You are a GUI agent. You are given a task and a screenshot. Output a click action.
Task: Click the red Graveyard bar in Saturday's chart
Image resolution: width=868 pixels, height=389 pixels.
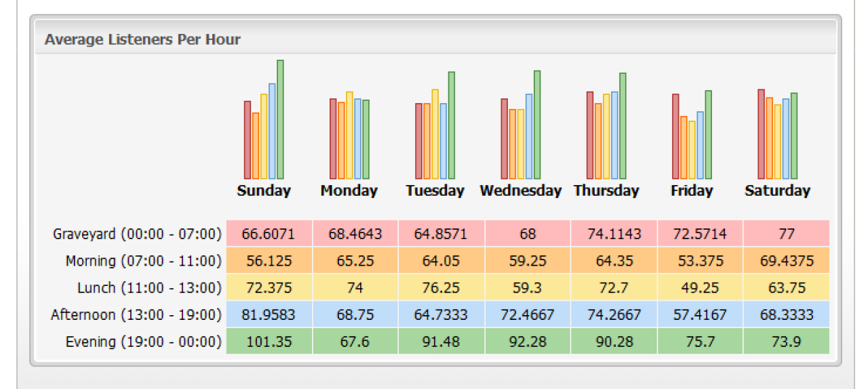pos(761,134)
